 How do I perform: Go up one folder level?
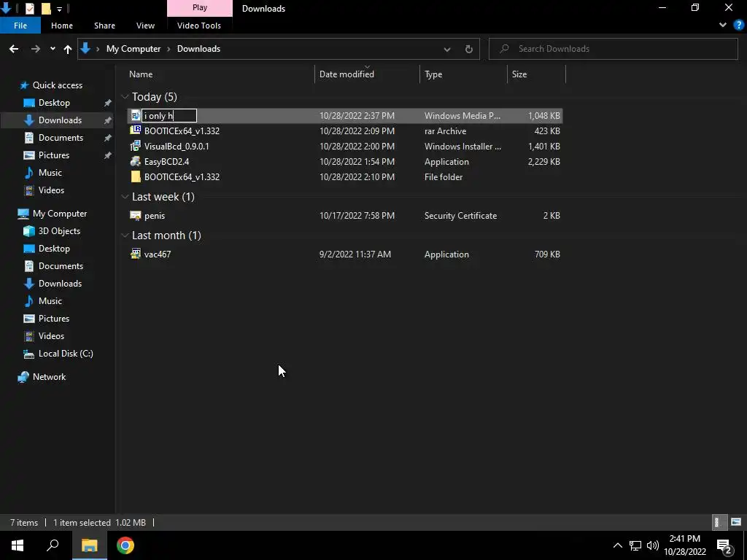pyautogui.click(x=68, y=49)
